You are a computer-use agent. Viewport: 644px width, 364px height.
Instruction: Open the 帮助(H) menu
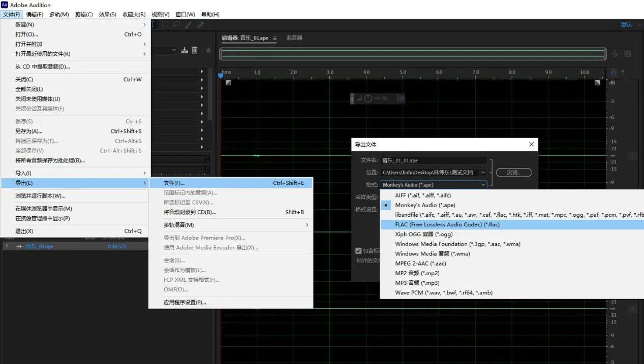[210, 14]
